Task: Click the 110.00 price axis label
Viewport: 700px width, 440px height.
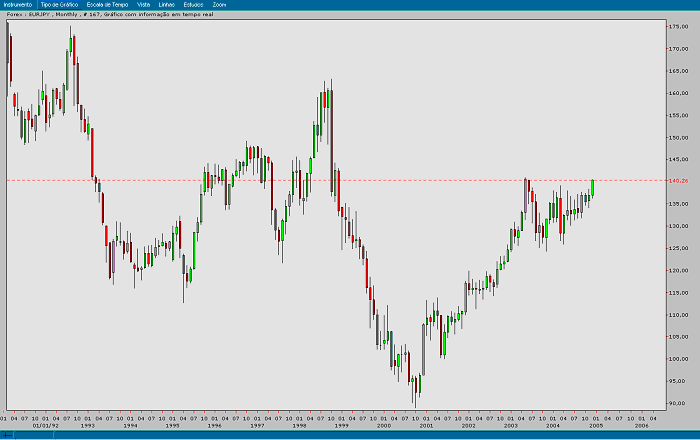Action: [x=679, y=315]
